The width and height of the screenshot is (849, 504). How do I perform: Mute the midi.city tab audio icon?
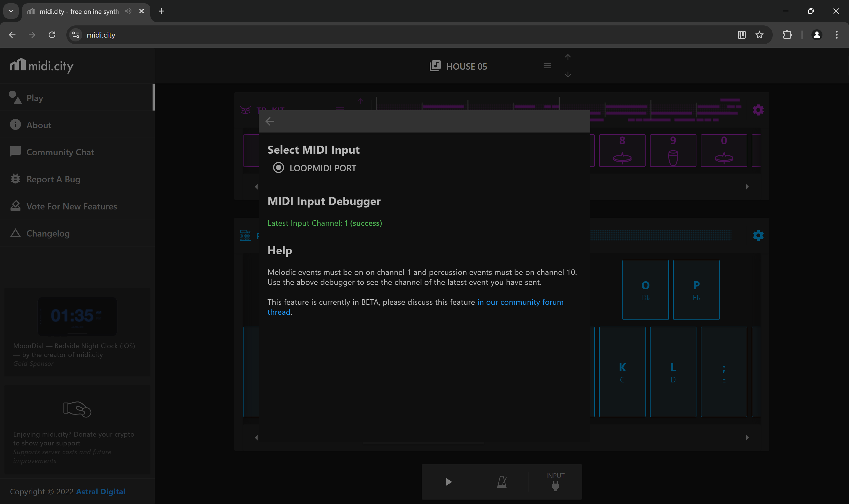tap(128, 11)
